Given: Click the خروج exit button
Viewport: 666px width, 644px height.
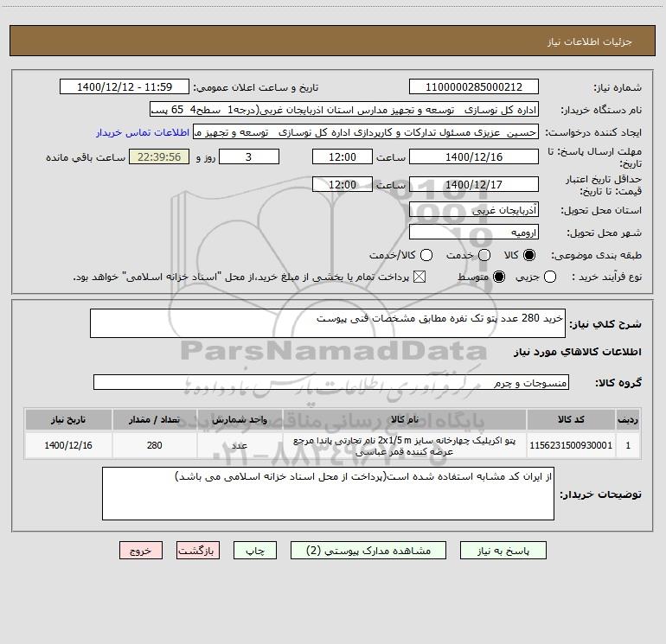Looking at the screenshot, I should [141, 550].
